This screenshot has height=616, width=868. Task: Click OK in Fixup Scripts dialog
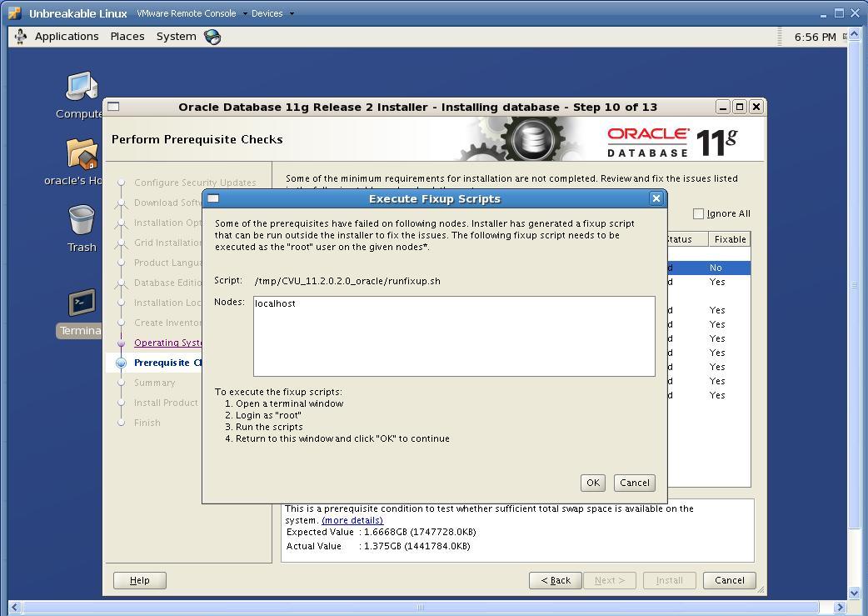click(593, 483)
